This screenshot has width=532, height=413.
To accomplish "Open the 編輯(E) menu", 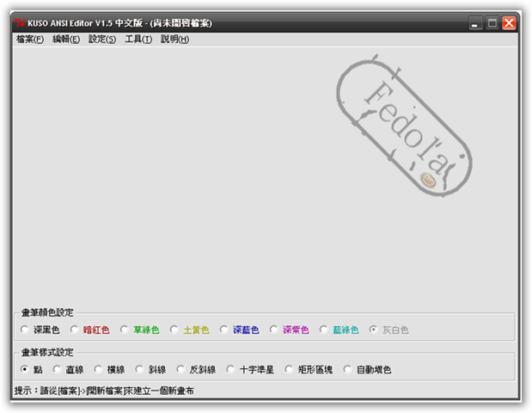I will [x=65, y=40].
